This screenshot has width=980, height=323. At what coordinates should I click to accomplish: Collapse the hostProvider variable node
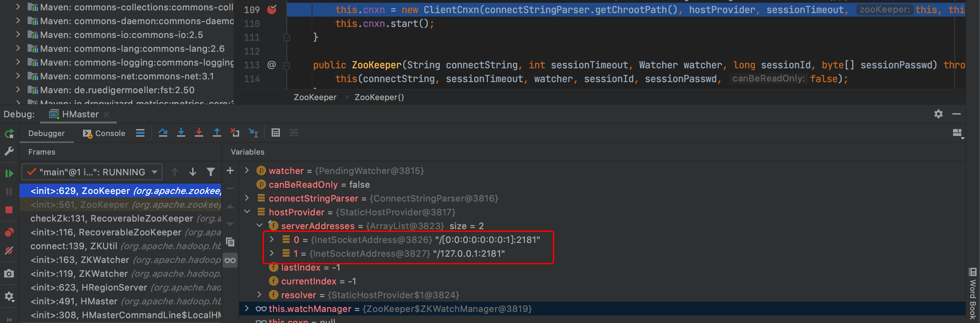tap(247, 212)
